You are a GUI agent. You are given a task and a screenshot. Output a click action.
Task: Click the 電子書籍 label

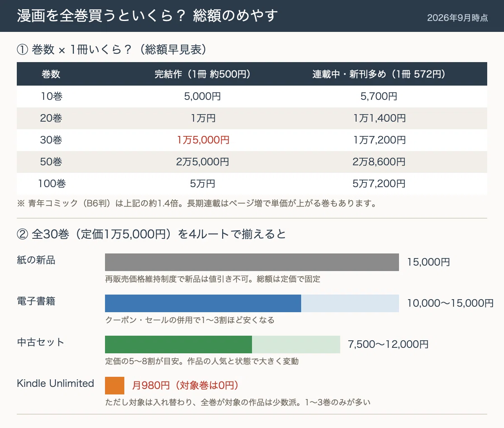[x=36, y=301]
